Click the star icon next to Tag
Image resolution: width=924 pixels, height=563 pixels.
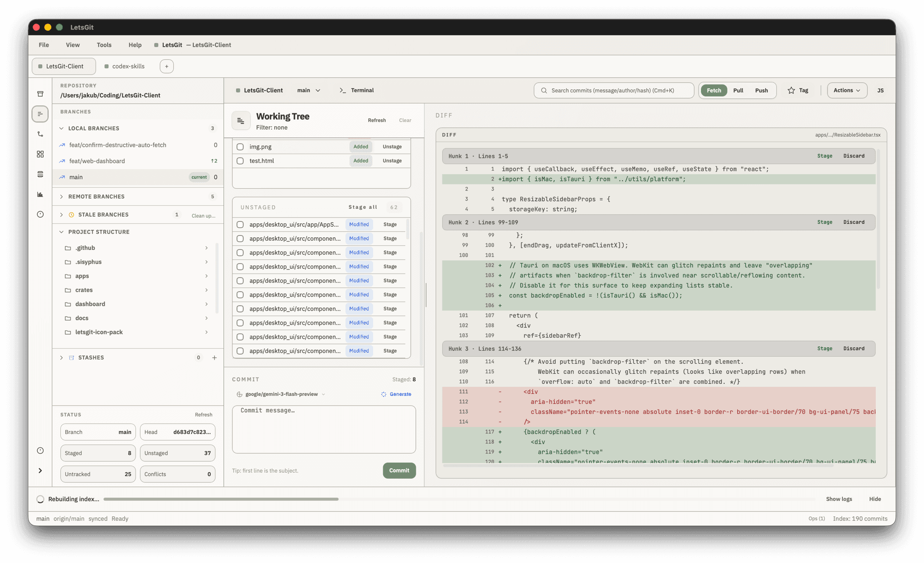790,90
